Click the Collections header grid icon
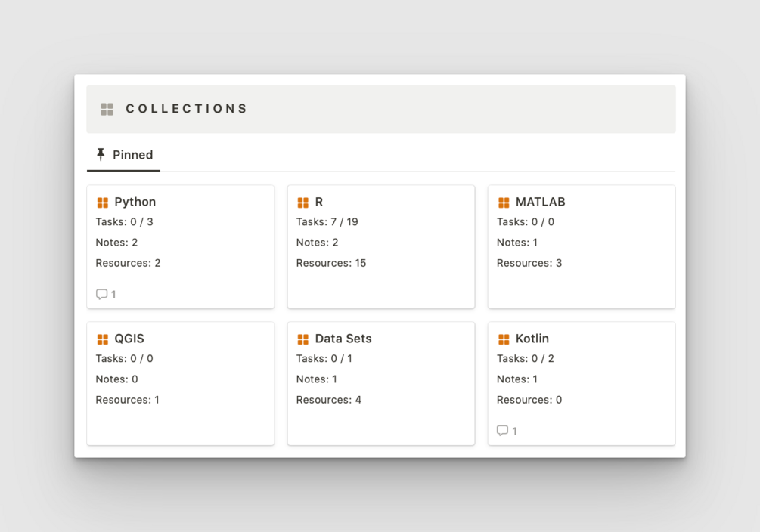760x532 pixels. click(107, 109)
